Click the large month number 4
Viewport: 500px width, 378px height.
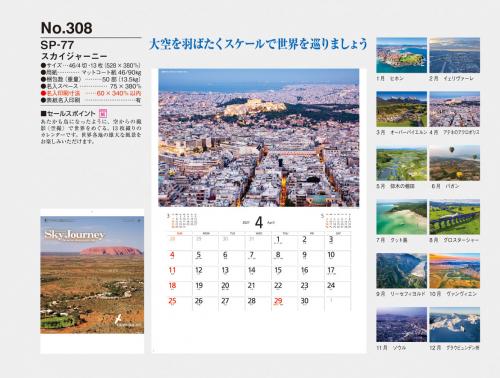[x=259, y=222]
